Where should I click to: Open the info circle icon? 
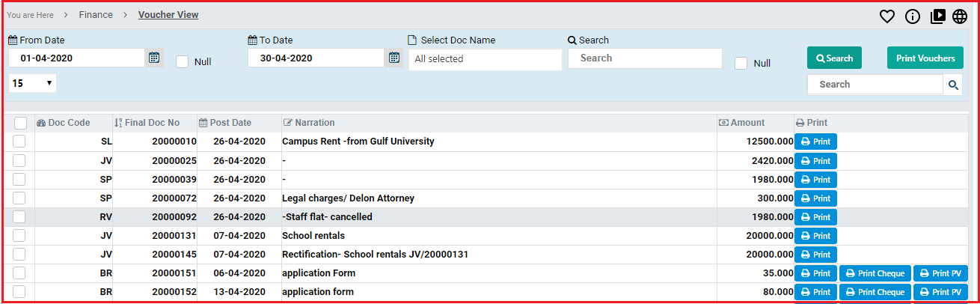click(x=912, y=16)
